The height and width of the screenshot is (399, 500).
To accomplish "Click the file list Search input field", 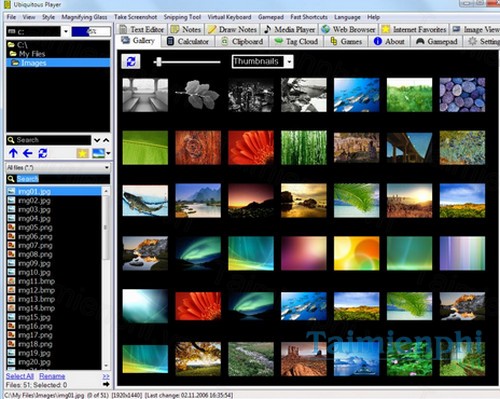I will pos(58,179).
